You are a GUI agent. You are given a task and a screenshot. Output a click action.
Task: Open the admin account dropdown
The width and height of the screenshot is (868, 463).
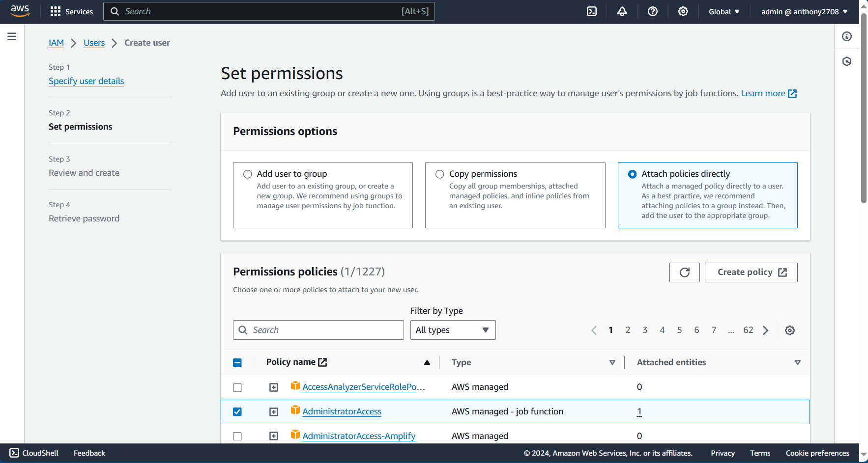pyautogui.click(x=805, y=12)
